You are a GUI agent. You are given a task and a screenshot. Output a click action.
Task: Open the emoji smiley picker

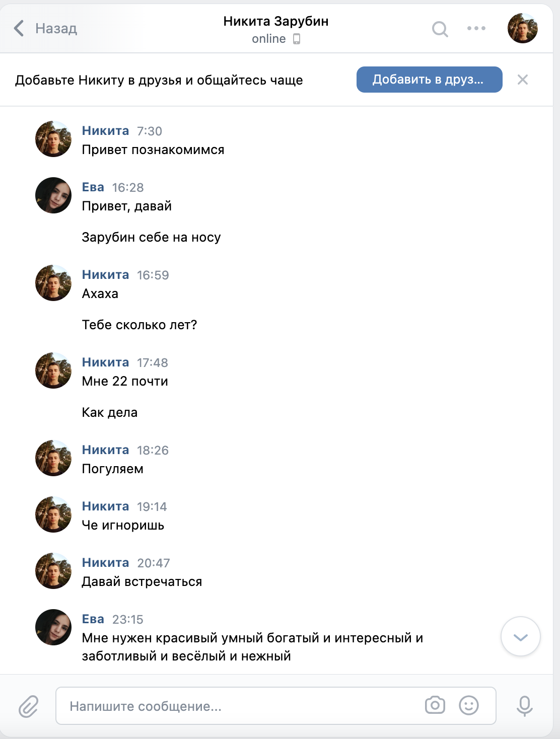tap(468, 705)
